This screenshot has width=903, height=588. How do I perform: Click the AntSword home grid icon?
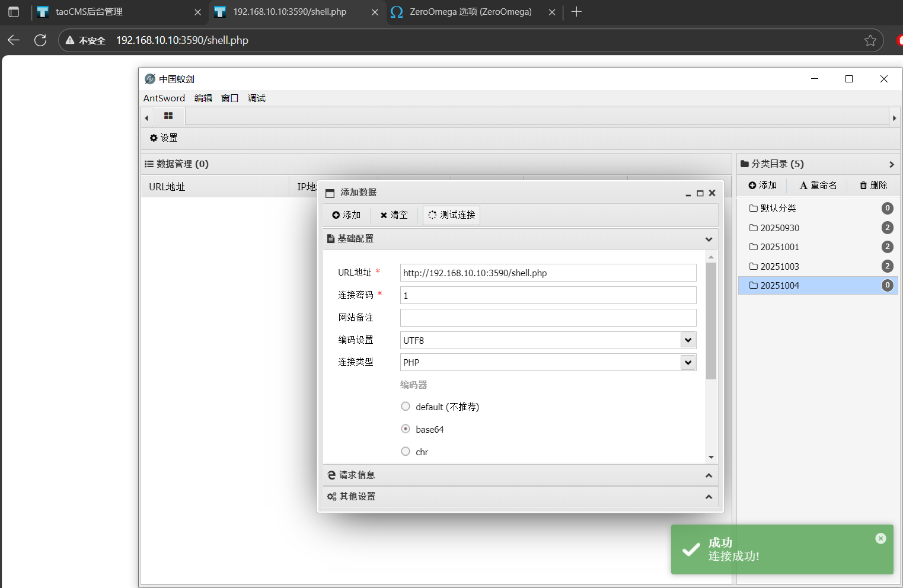click(x=168, y=116)
